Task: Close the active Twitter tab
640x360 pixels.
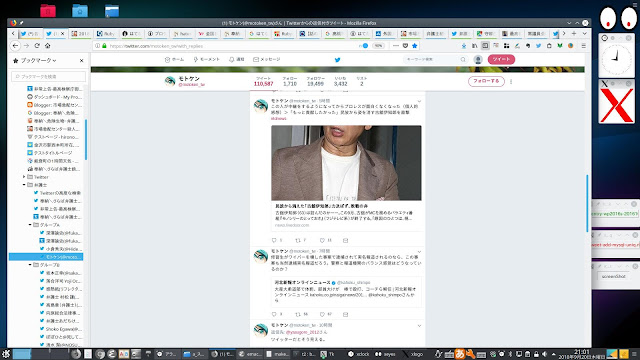Action: point(62,34)
